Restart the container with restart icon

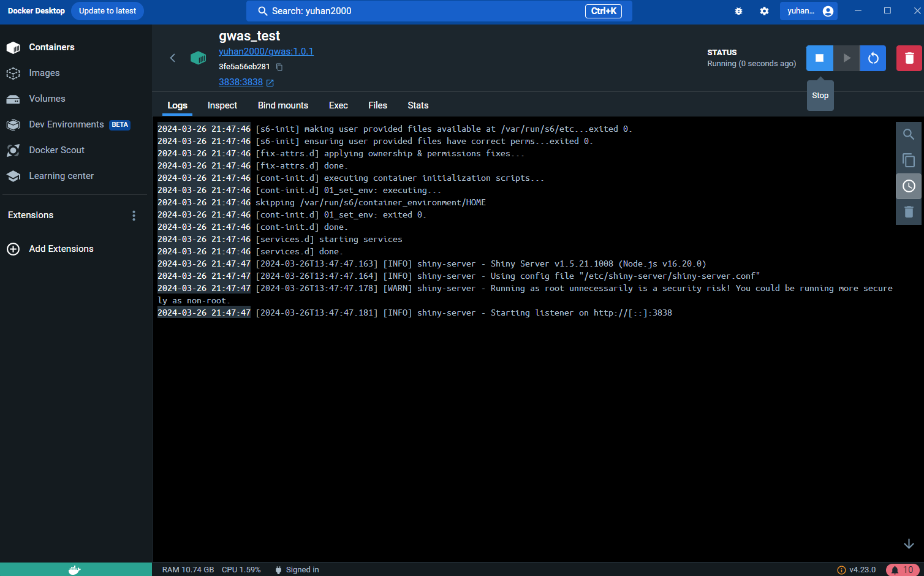point(873,58)
